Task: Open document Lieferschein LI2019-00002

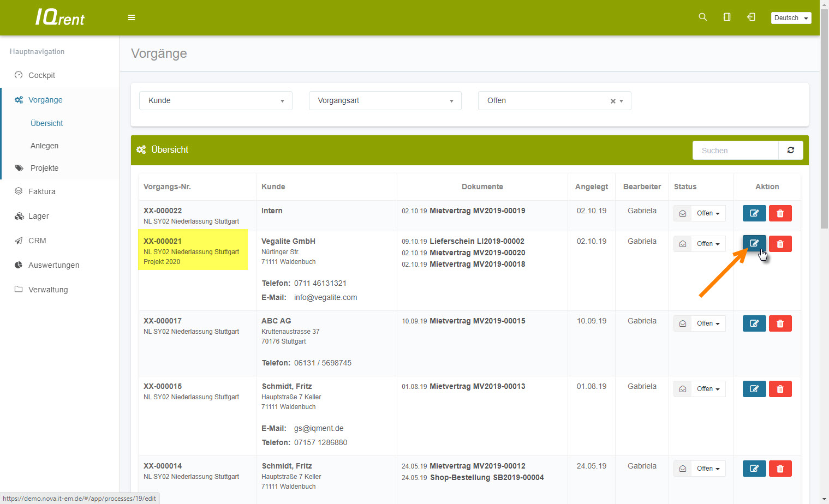Action: (x=476, y=241)
